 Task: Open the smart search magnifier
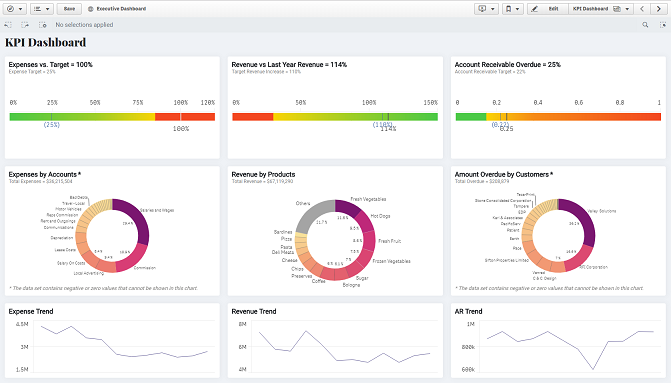point(645,25)
